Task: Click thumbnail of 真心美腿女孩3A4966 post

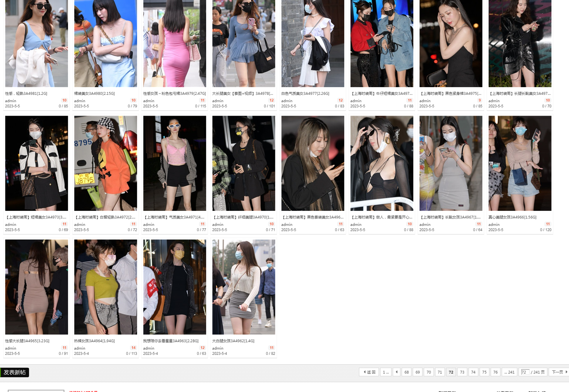Action: point(520,163)
